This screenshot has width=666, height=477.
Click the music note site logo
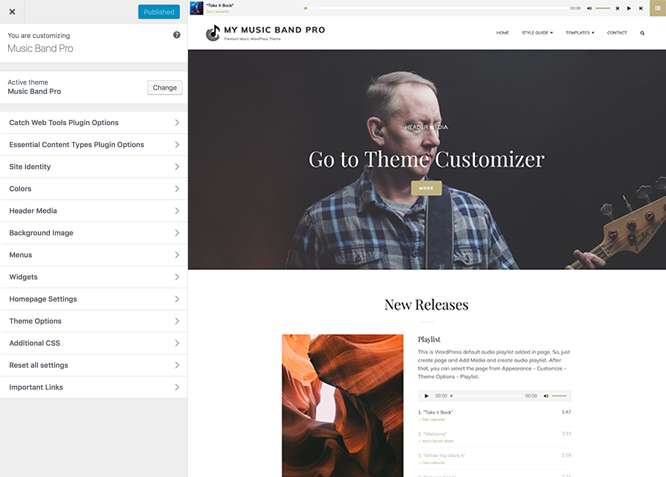tap(213, 33)
